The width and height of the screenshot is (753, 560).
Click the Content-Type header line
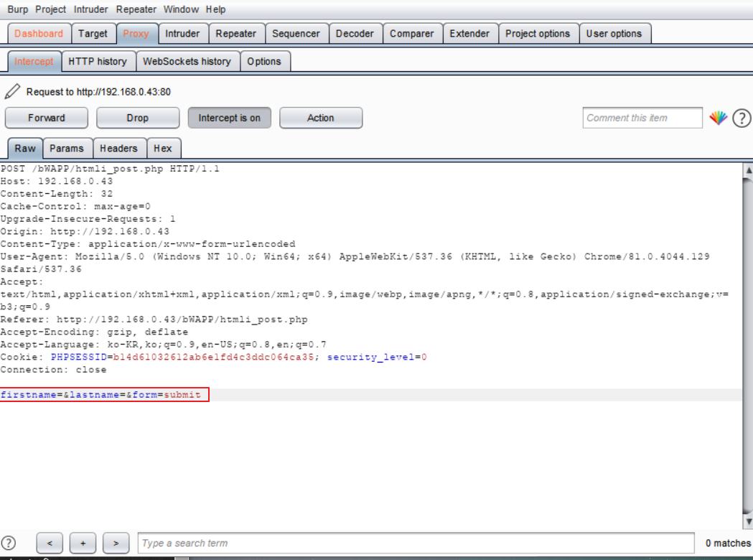point(148,244)
